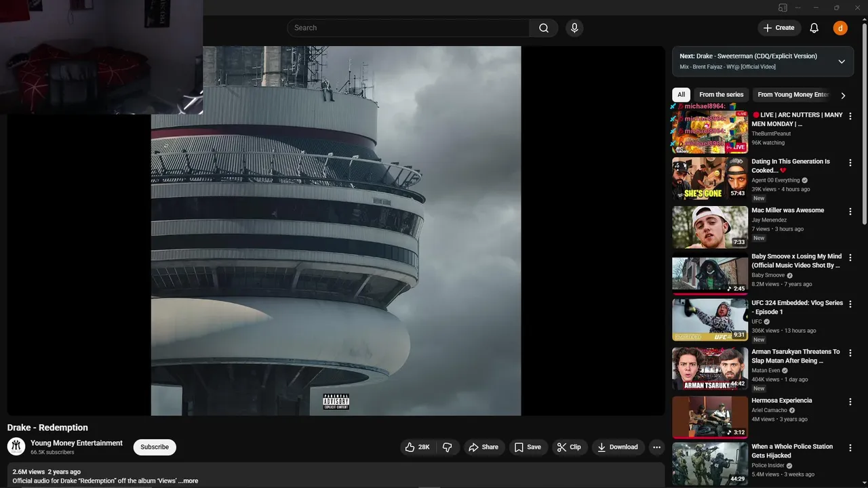Open the notifications bell

pyautogui.click(x=814, y=28)
